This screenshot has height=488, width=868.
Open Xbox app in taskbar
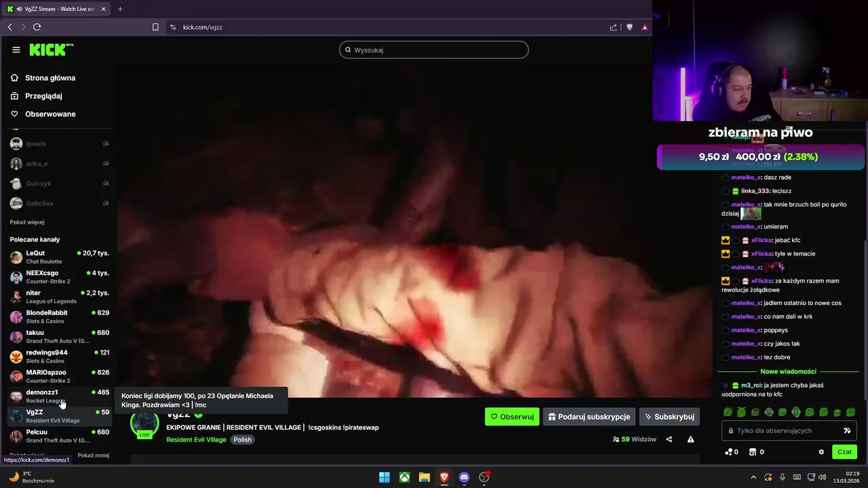[404, 477]
